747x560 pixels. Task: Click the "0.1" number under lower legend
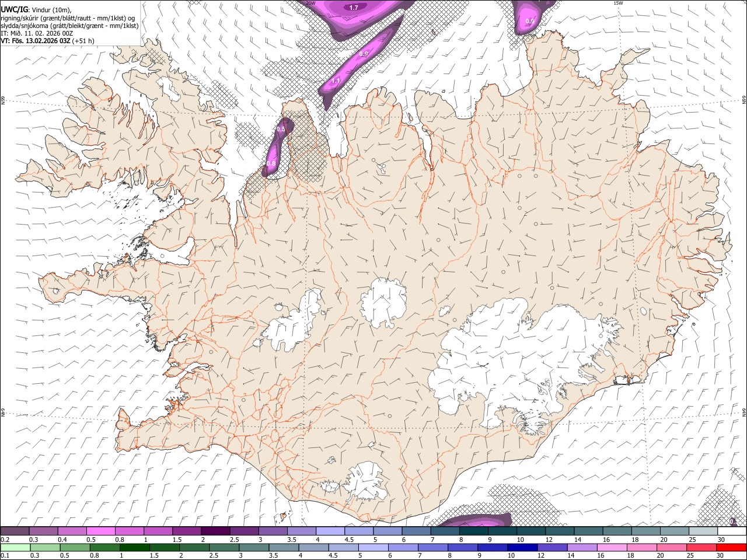[5, 555]
